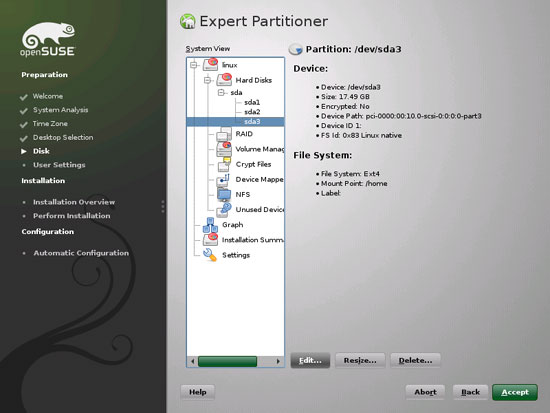Click the tree scrollbar right arrow
This screenshot has width=550, height=413.
click(278, 361)
